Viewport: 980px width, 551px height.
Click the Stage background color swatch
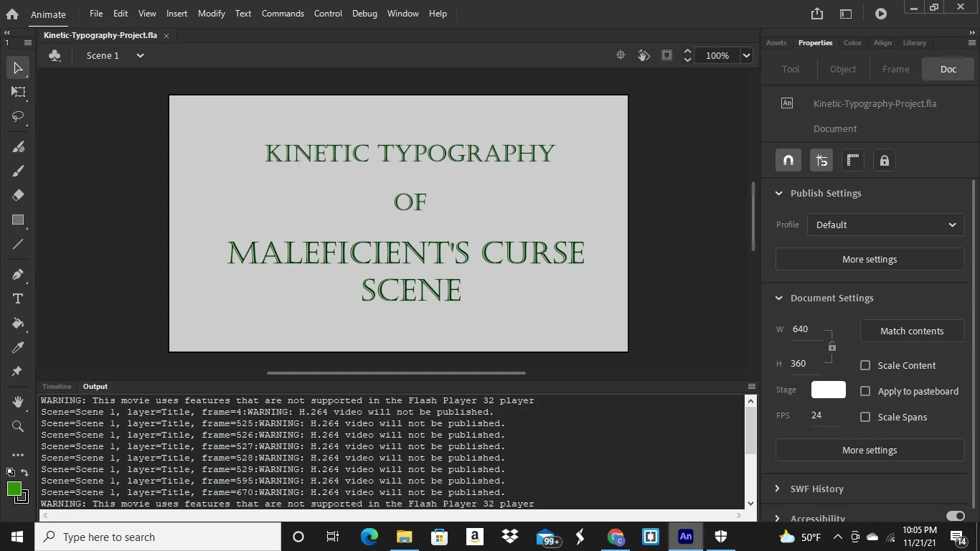(x=828, y=390)
